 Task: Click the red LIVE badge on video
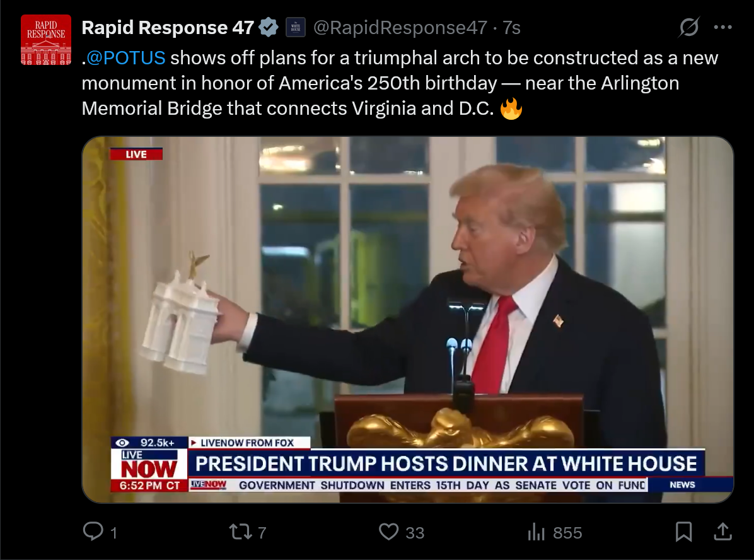click(x=136, y=154)
